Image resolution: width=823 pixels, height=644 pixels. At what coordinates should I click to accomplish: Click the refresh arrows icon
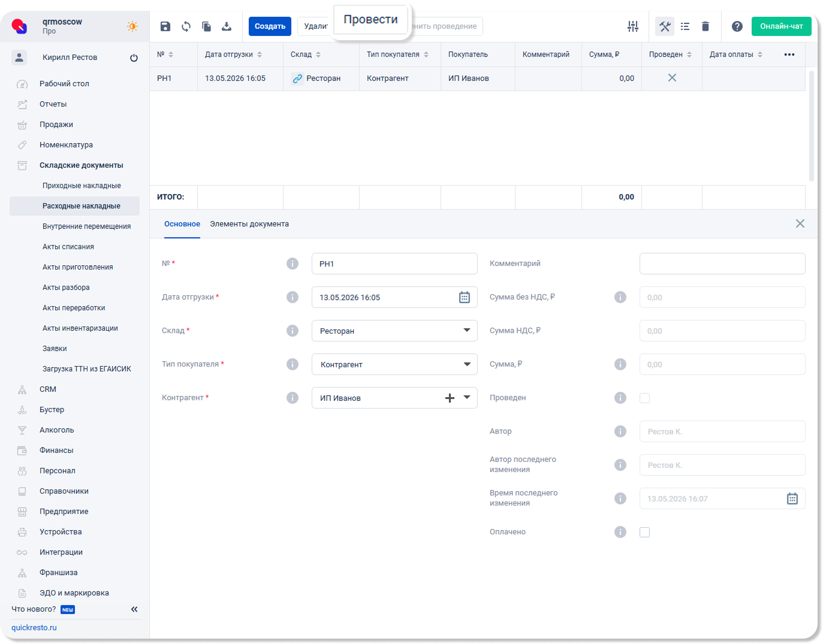(x=186, y=26)
